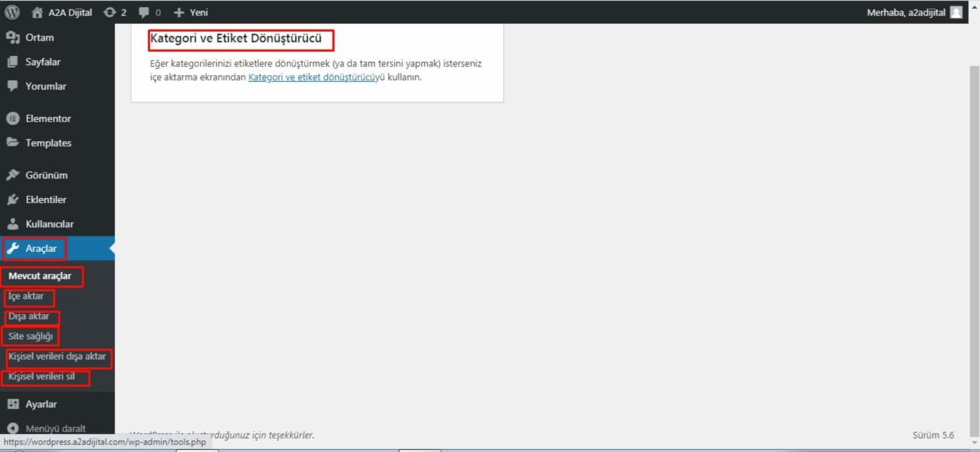Viewport: 980px width, 452px height.
Task: Click the Eklentiler plugin icon
Action: (x=12, y=199)
